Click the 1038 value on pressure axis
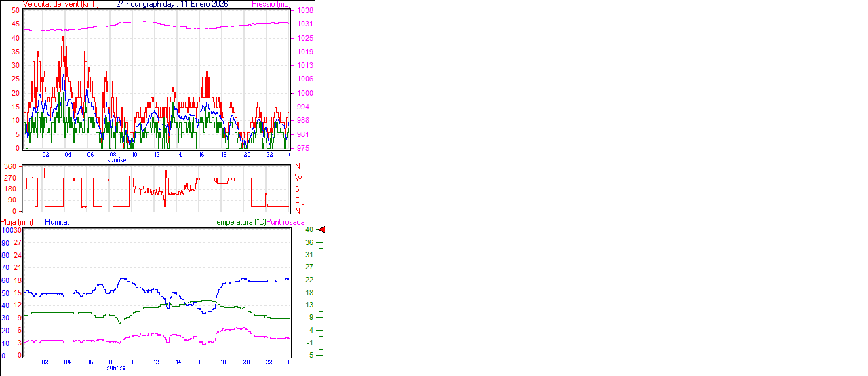The width and height of the screenshot is (868, 376). coord(304,11)
